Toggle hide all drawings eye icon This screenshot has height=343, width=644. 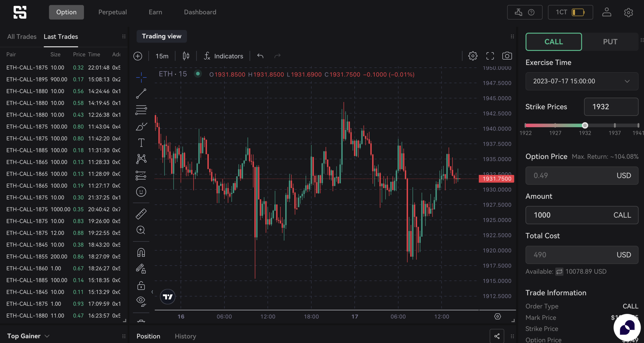pos(141,301)
